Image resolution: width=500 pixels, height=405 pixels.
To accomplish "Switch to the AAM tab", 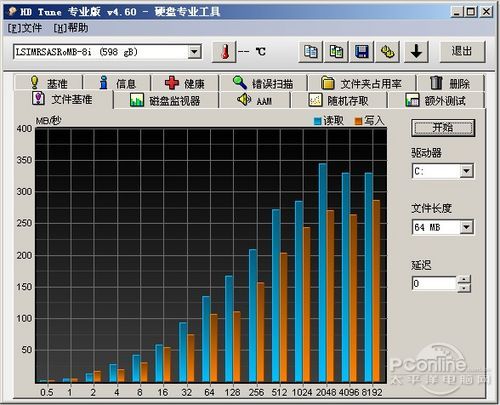I will click(x=255, y=100).
